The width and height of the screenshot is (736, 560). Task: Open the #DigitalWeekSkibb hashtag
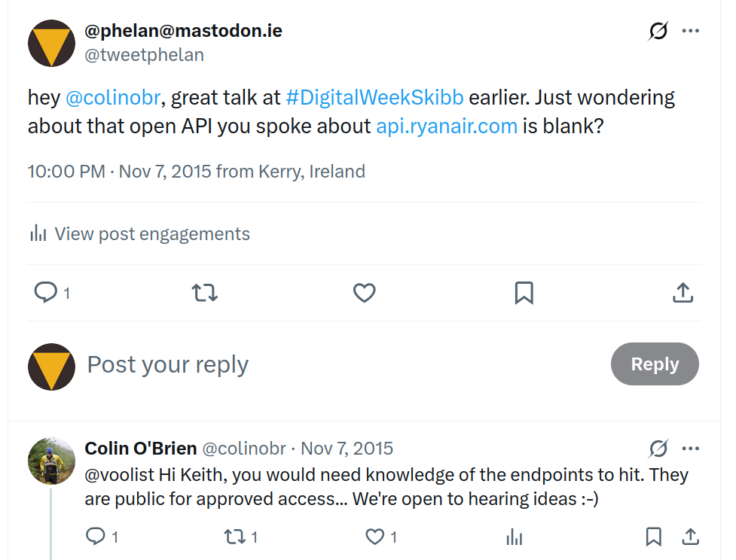(x=374, y=98)
